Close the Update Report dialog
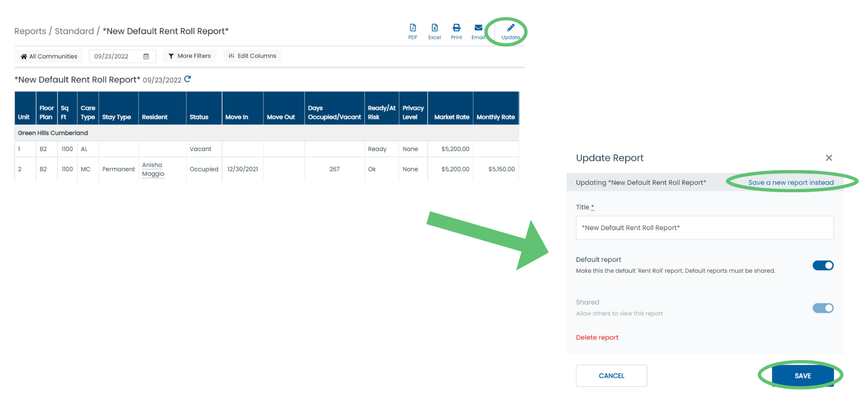This screenshot has height=414, width=868. click(x=829, y=158)
